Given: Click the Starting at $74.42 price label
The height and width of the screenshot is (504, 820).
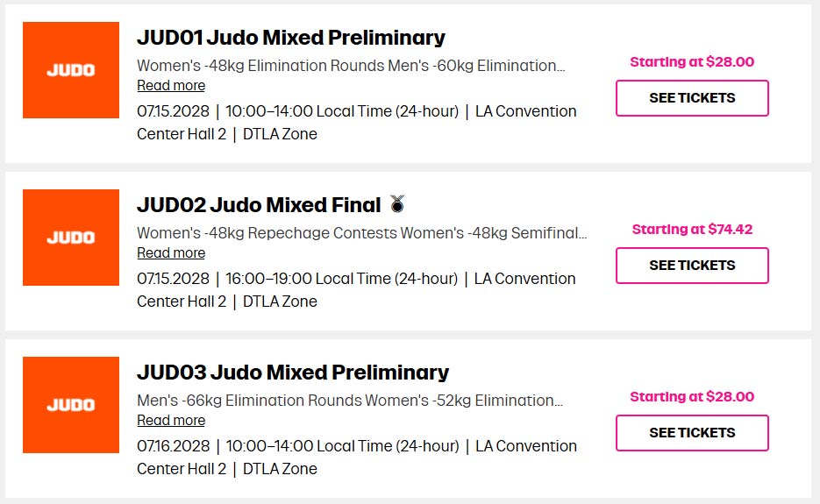Looking at the screenshot, I should tap(692, 230).
